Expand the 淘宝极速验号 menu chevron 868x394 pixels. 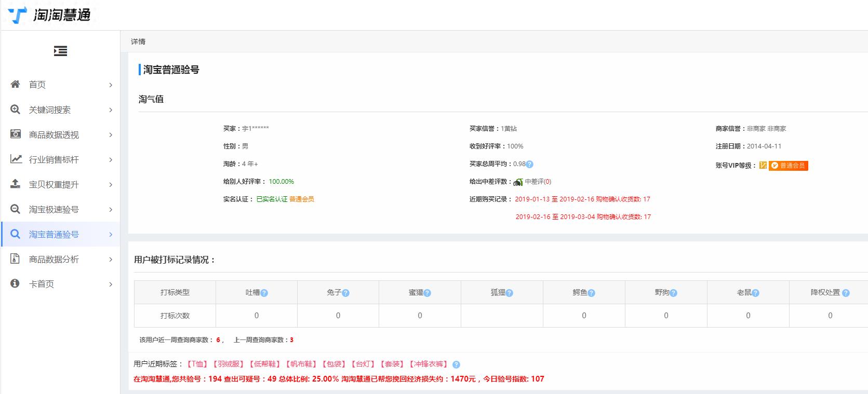(111, 209)
